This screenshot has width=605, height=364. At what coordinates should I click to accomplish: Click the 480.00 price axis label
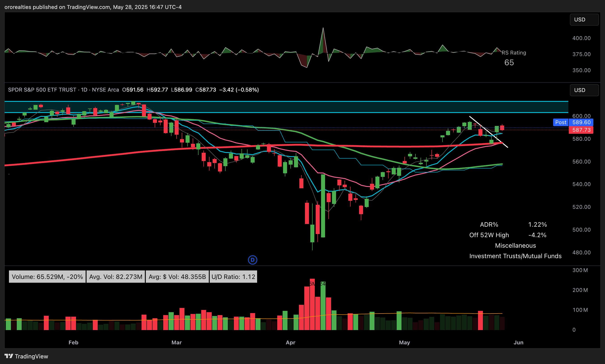[582, 252]
